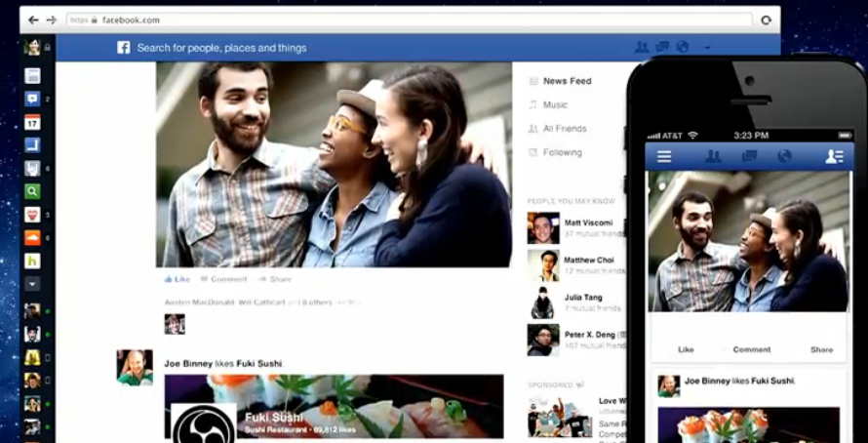Go back with the browser back arrow

[x=34, y=20]
